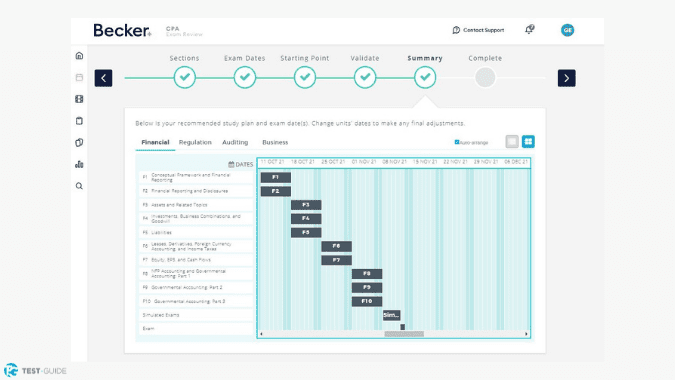Click the Gantt scrollbar right arrow

click(526, 334)
